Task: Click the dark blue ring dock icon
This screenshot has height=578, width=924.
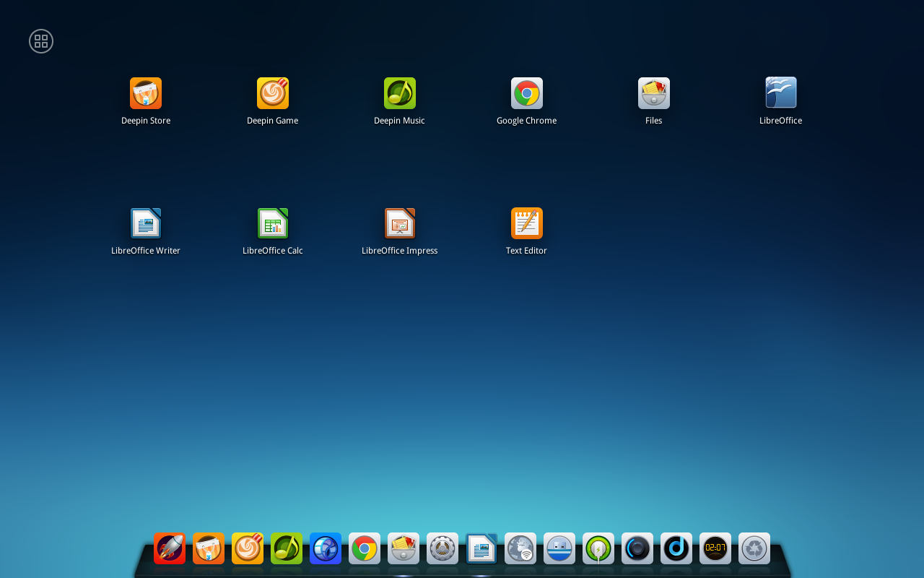Action: tap(637, 548)
